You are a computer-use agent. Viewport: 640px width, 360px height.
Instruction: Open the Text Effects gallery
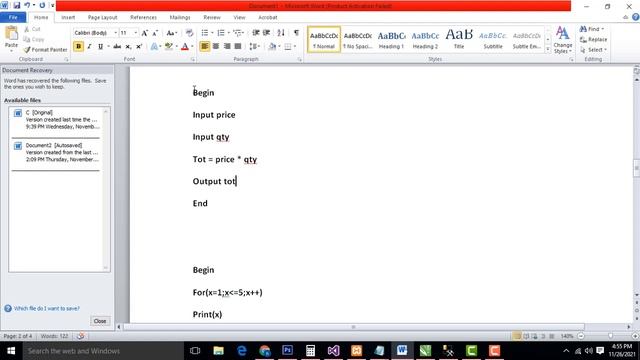(x=155, y=47)
